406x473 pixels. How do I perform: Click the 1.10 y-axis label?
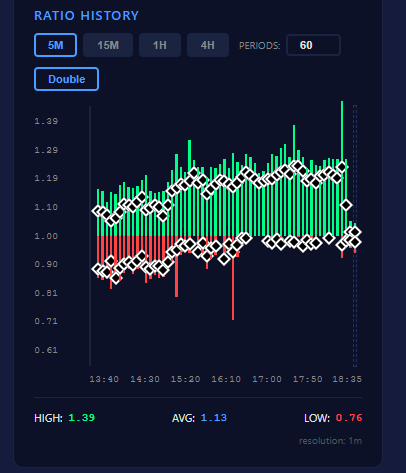point(46,207)
